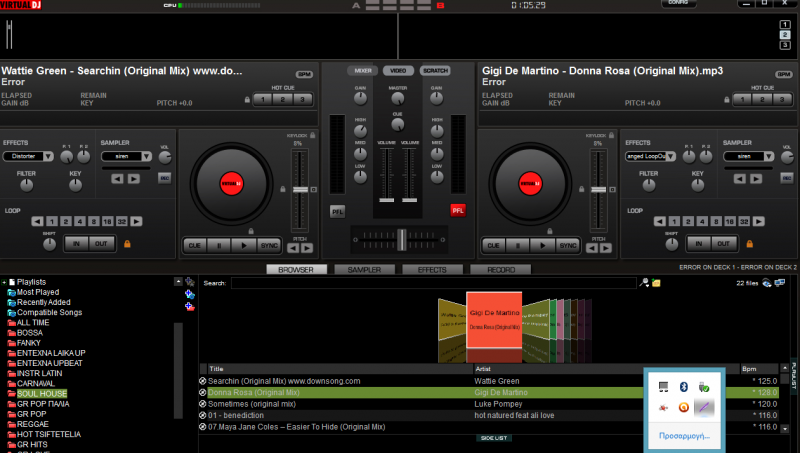
Task: Click the left sampler REC button
Action: (x=164, y=178)
